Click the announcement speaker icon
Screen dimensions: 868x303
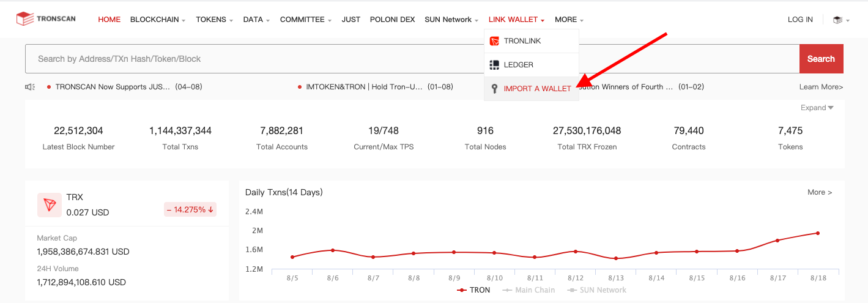(30, 87)
